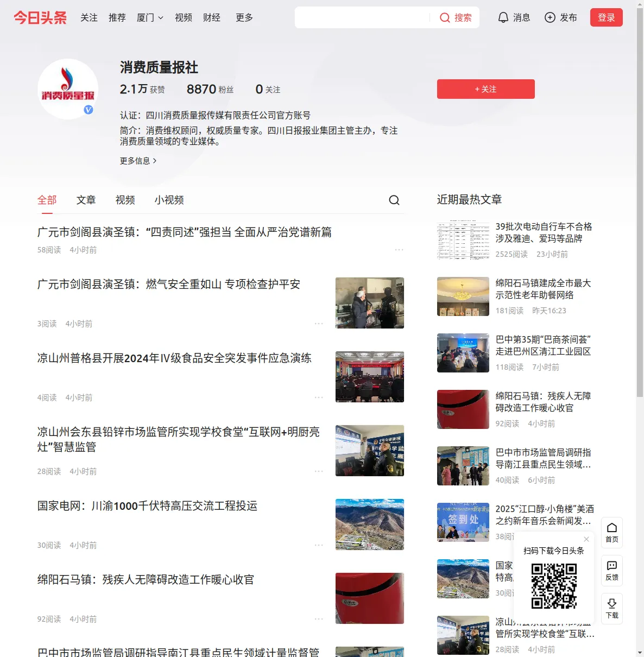Viewport: 644px width, 657px height.
Task: Open hot article 绵阳石马镇建成全市最大示范性老年助餐网络
Action: 543,289
